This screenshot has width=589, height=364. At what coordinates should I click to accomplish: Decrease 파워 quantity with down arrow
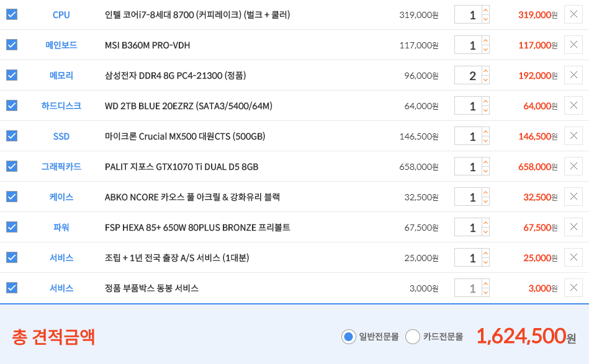tap(486, 231)
